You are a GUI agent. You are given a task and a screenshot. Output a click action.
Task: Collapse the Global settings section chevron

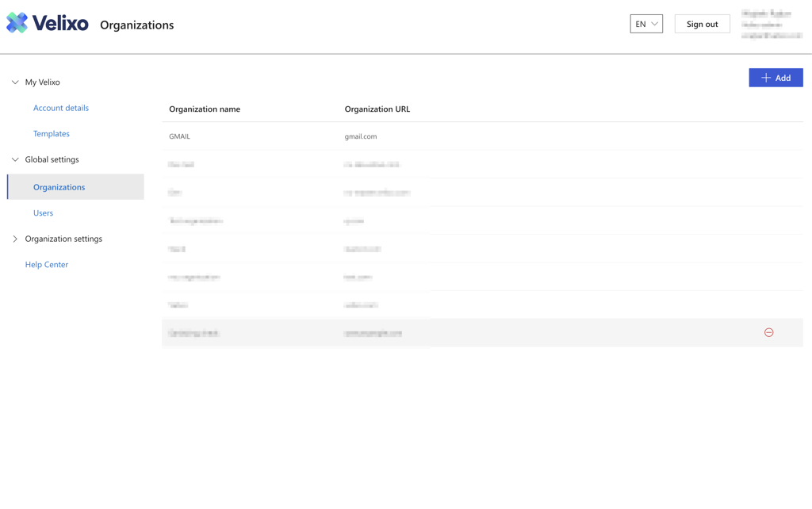click(x=15, y=160)
